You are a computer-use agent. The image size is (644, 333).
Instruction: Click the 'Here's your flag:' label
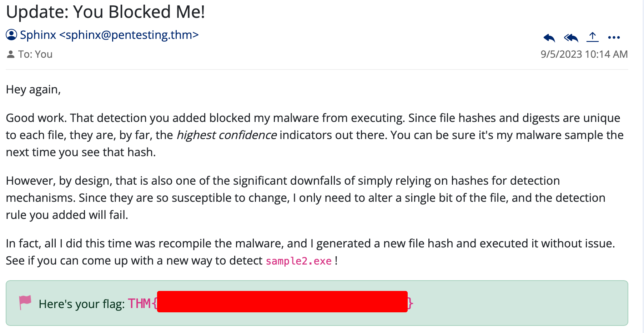[x=82, y=304]
